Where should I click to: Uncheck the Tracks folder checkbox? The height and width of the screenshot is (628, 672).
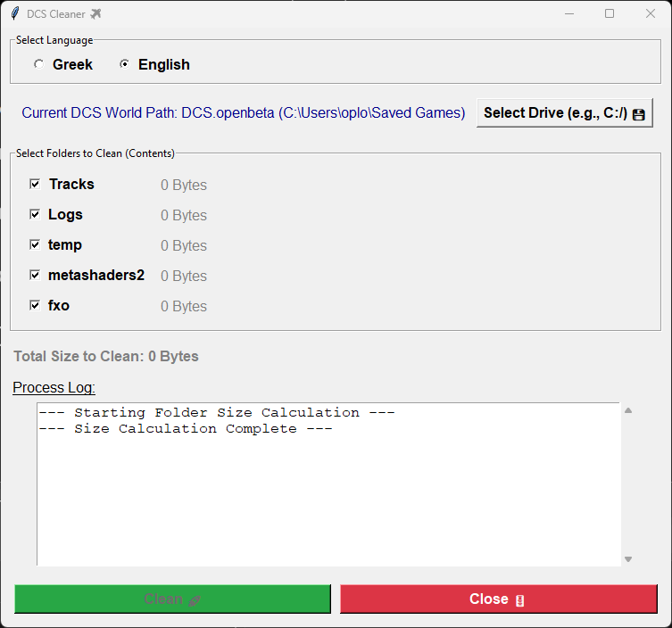(x=35, y=184)
